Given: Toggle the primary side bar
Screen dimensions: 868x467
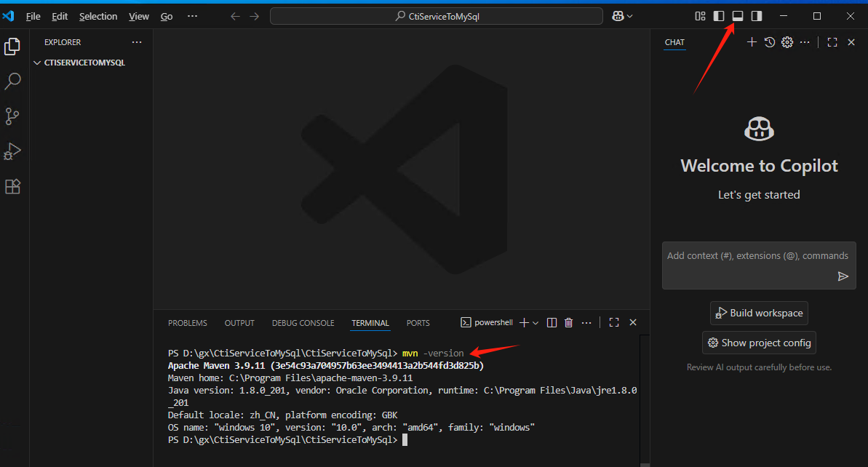Looking at the screenshot, I should click(x=719, y=16).
